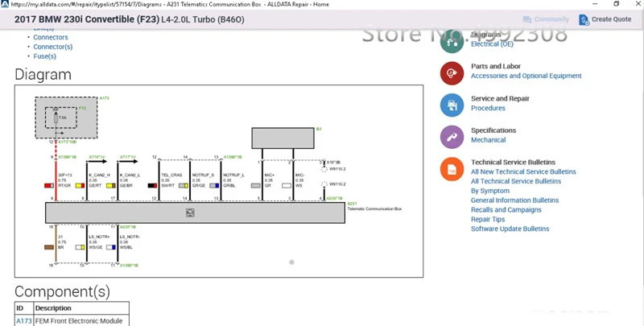This screenshot has width=644, height=326.
Task: Click the green F13 fuse label
Action: point(82,108)
